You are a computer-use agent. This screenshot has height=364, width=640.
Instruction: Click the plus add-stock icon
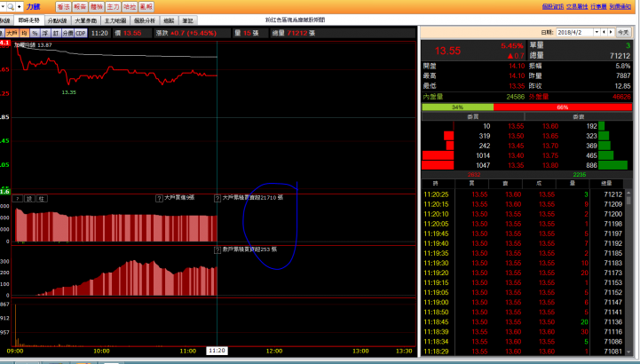19,6
